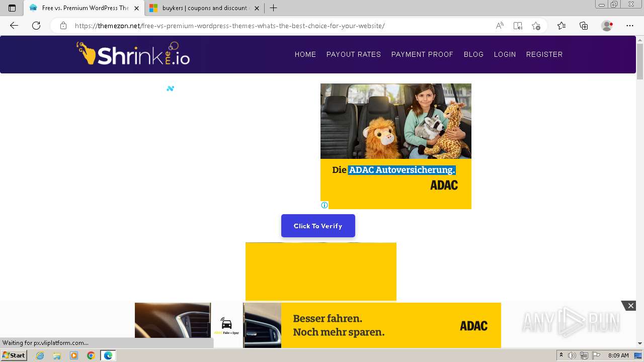This screenshot has height=362, width=644.
Task: Open a new tab with plus button
Action: click(273, 8)
